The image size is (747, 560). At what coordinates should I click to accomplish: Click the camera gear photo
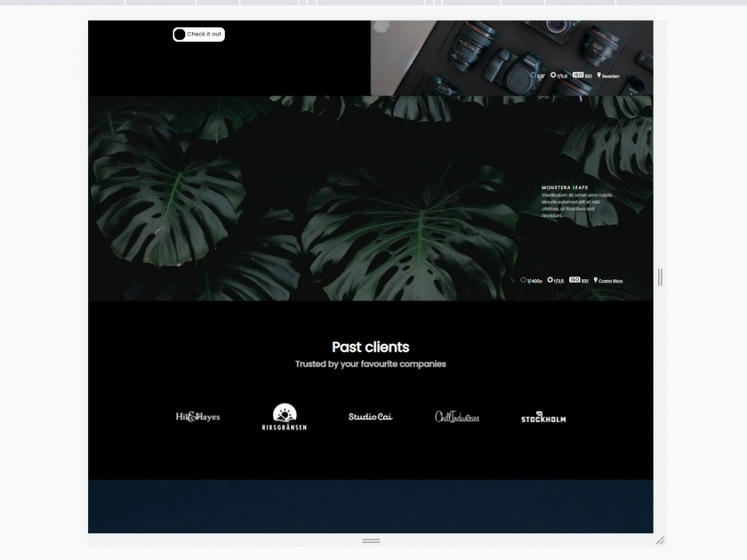(x=512, y=58)
